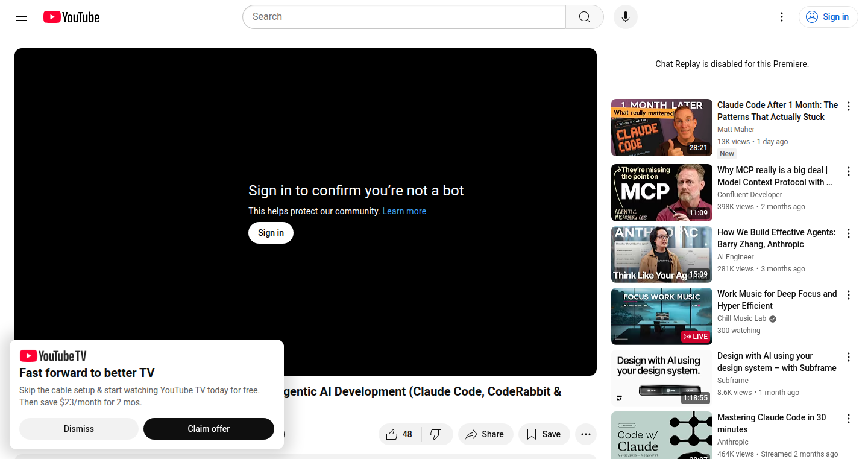Open the MCP video thumbnail

(x=662, y=192)
